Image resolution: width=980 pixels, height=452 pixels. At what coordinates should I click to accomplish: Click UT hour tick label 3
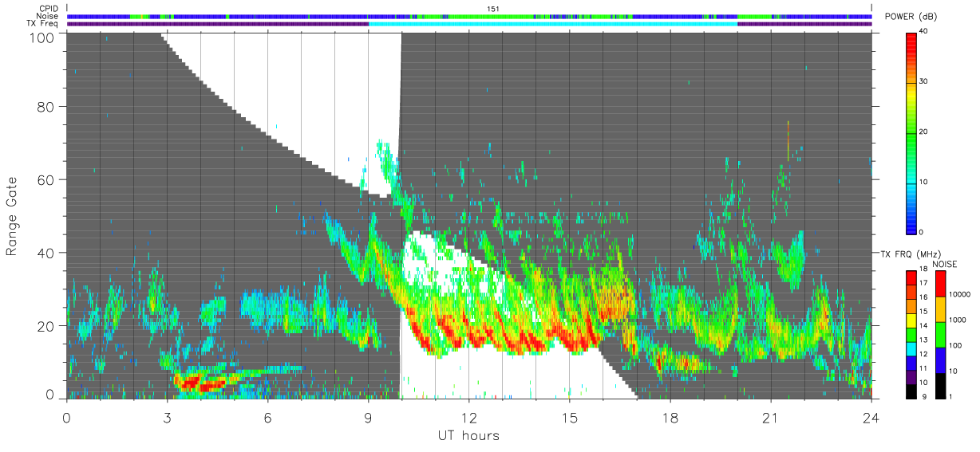click(x=167, y=417)
